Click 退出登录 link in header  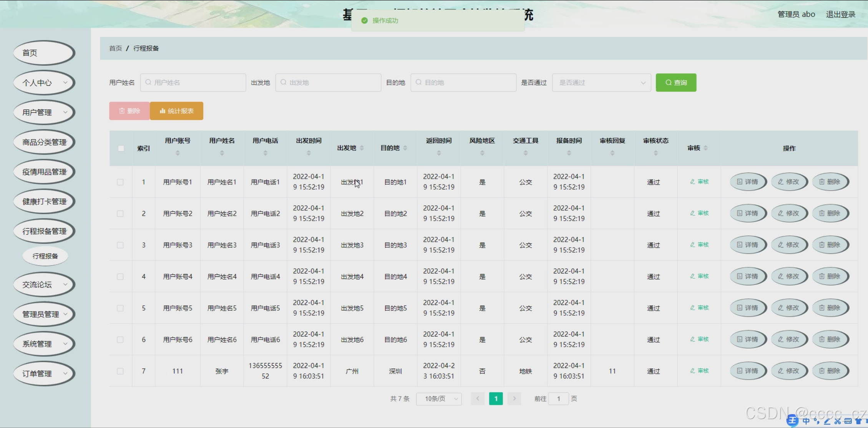point(840,15)
